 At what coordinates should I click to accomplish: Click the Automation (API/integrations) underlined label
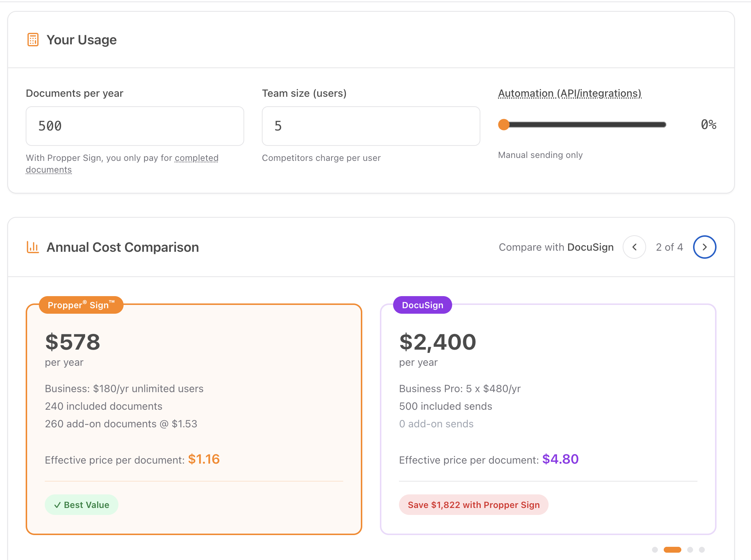tap(569, 93)
